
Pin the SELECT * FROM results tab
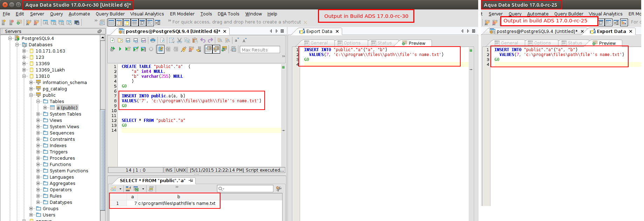pyautogui.click(x=191, y=181)
